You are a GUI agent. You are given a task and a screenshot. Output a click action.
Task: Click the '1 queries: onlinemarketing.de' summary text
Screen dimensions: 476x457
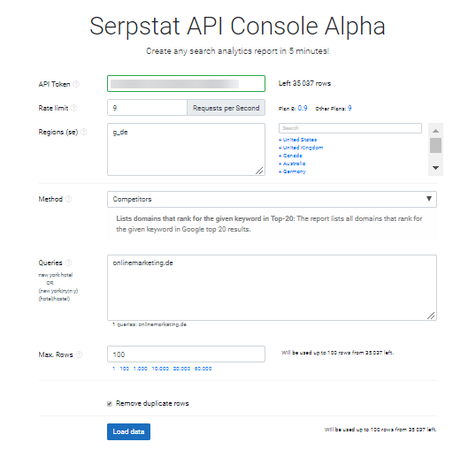coord(150,324)
